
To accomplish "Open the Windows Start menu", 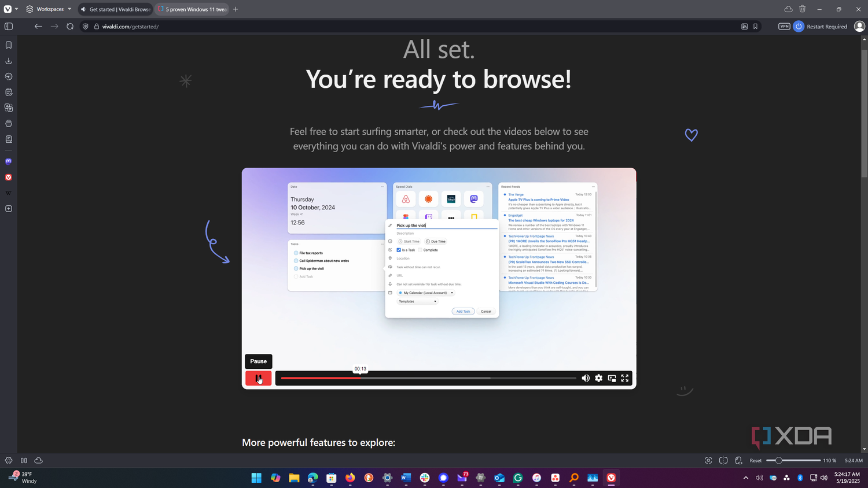I will pyautogui.click(x=256, y=478).
